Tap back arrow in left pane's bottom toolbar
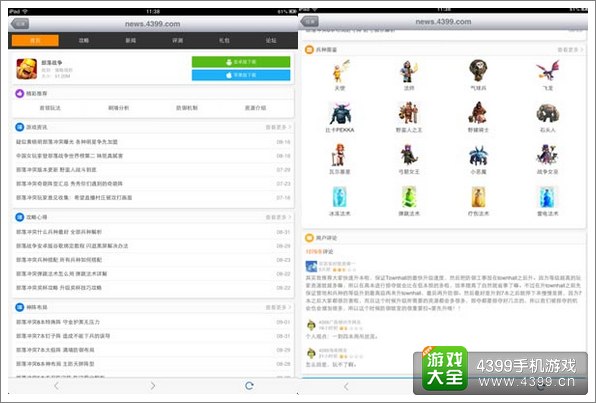 [x=56, y=386]
